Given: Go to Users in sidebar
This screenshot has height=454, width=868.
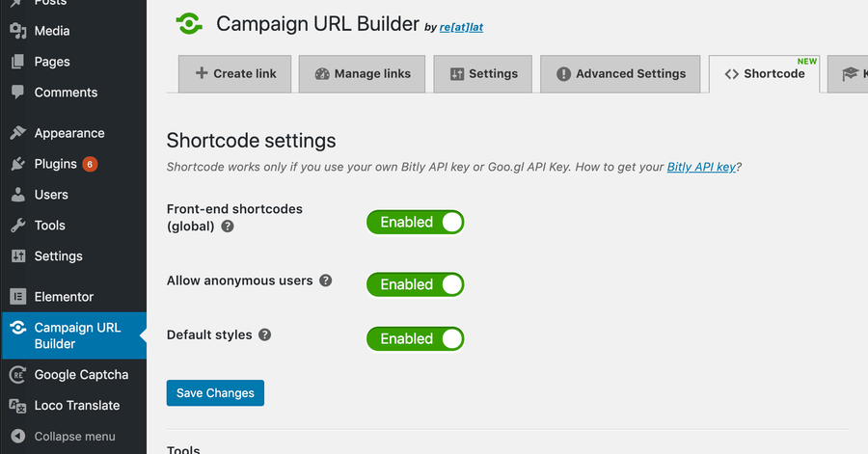Looking at the screenshot, I should tap(51, 195).
